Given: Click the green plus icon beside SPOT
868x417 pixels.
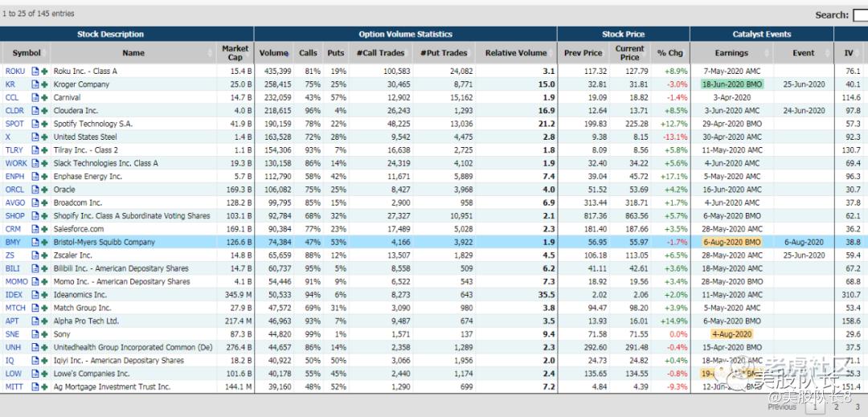Looking at the screenshot, I should [x=44, y=124].
